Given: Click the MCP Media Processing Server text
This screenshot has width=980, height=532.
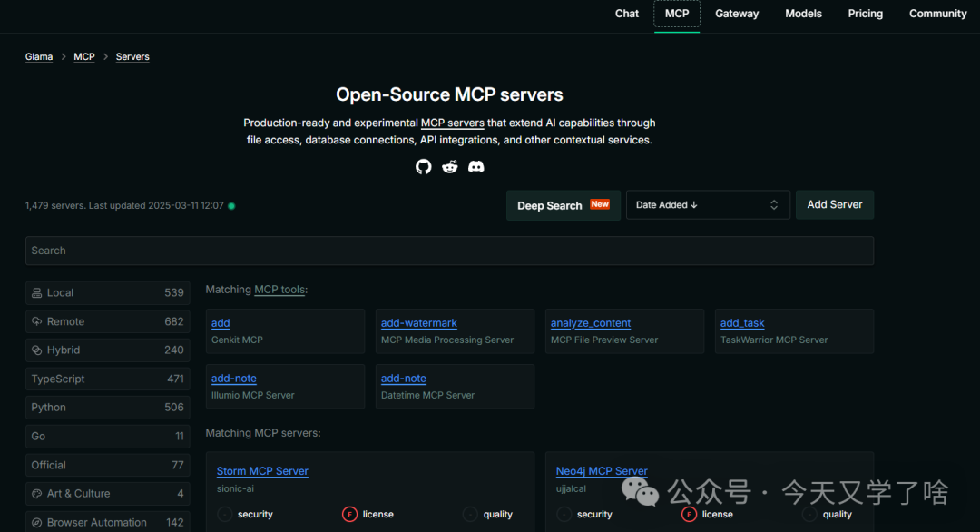Looking at the screenshot, I should (447, 340).
